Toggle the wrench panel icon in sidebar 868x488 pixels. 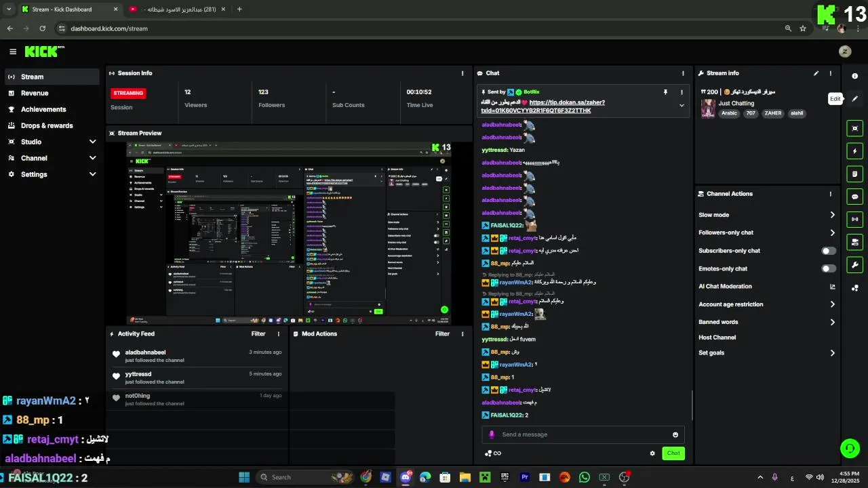coord(854,265)
